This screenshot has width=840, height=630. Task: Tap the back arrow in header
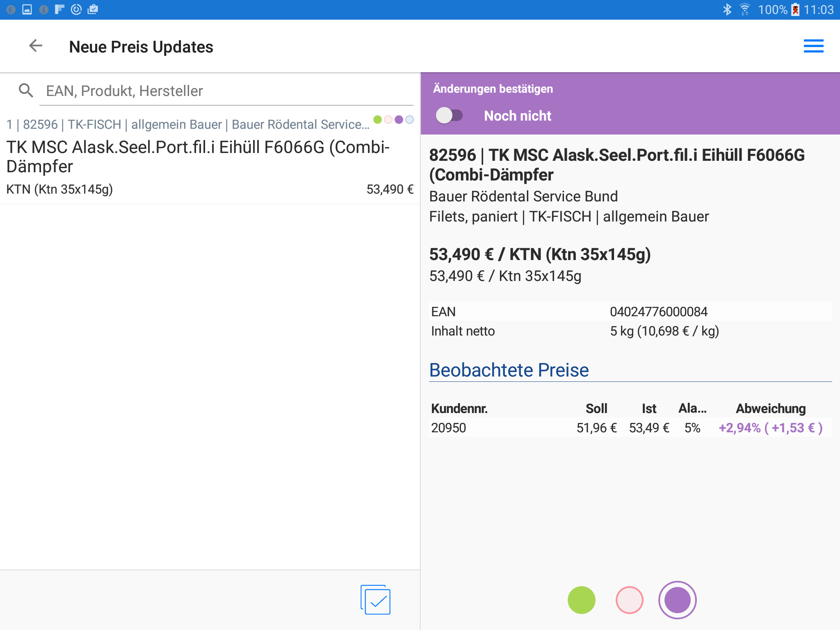pos(36,46)
